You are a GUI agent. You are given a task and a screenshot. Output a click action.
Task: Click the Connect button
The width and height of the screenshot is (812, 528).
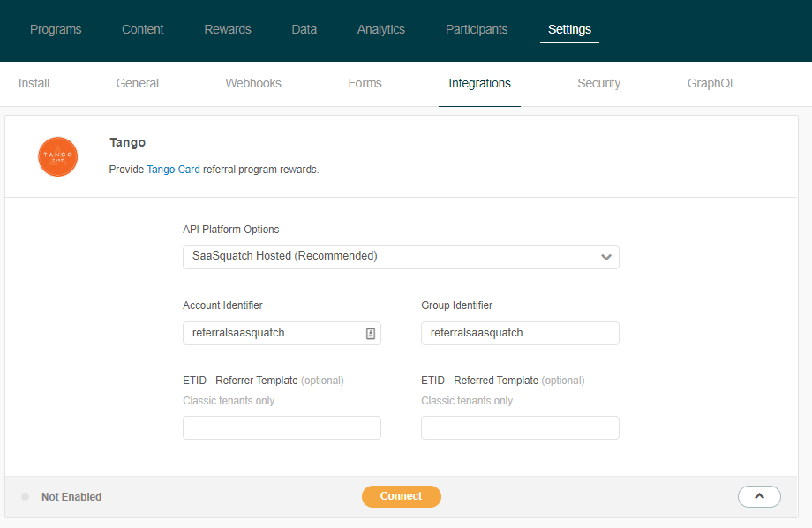[x=401, y=497]
